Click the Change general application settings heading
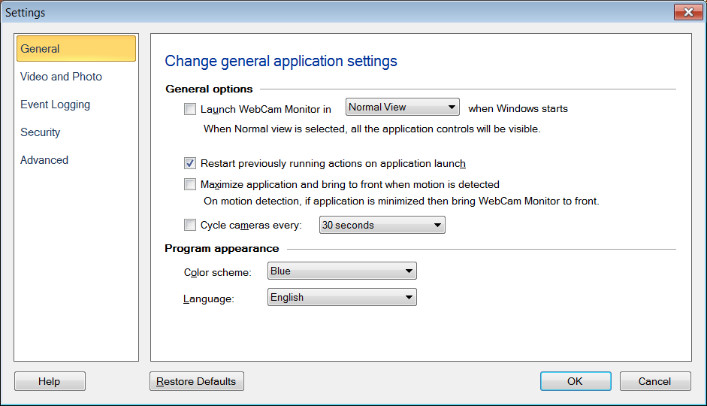 coord(280,61)
